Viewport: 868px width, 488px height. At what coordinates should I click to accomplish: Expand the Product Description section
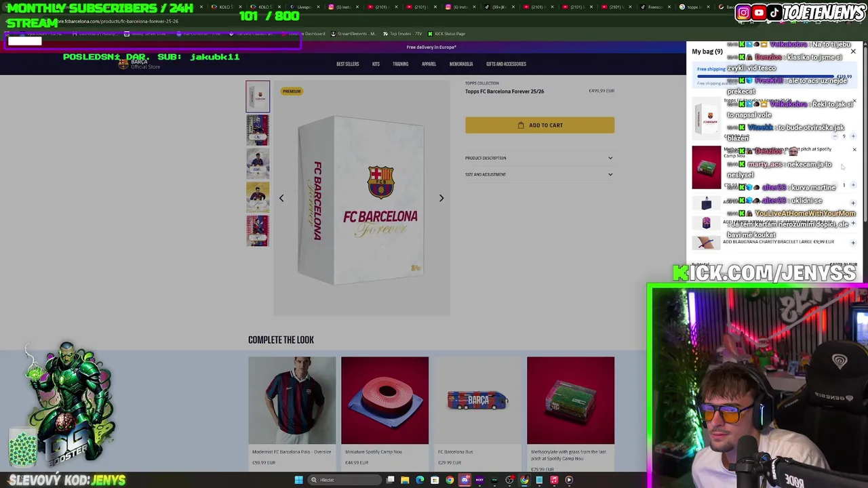point(540,158)
